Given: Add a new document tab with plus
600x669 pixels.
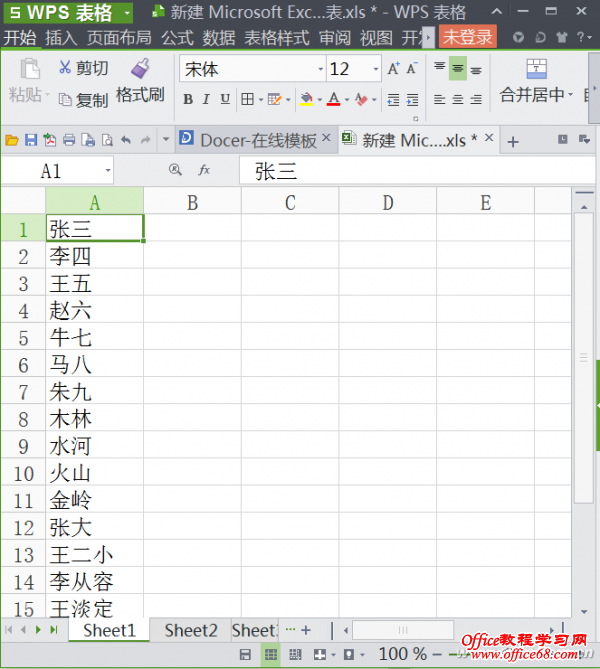Looking at the screenshot, I should [513, 141].
